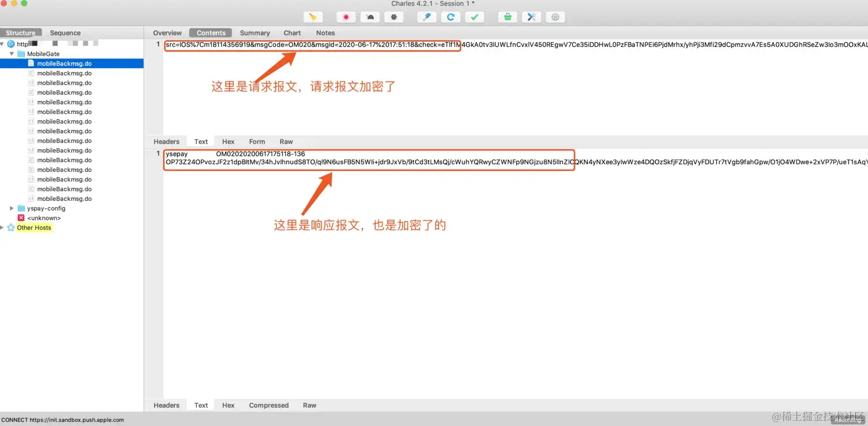Click the document icon of the highlighted mobileBackmsg.do

coord(31,64)
